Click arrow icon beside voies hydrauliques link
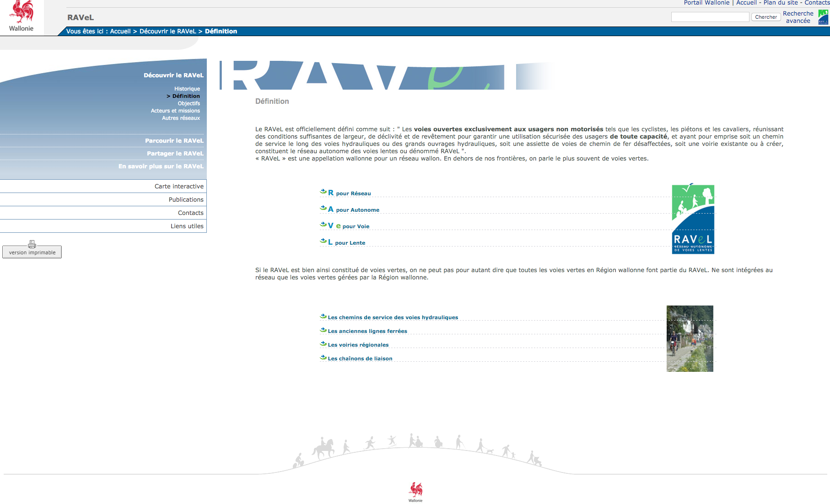Viewport: 830px width, 504px height. coord(323,316)
